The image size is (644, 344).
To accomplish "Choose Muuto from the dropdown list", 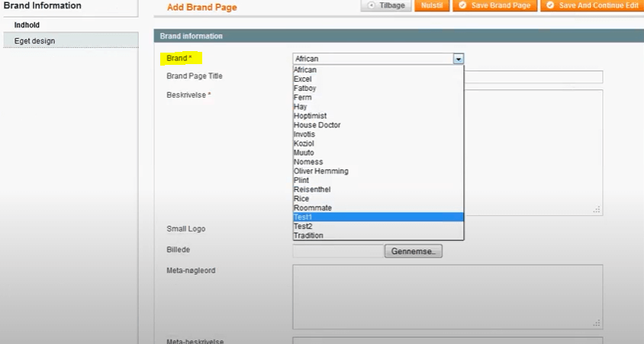I will click(378, 153).
